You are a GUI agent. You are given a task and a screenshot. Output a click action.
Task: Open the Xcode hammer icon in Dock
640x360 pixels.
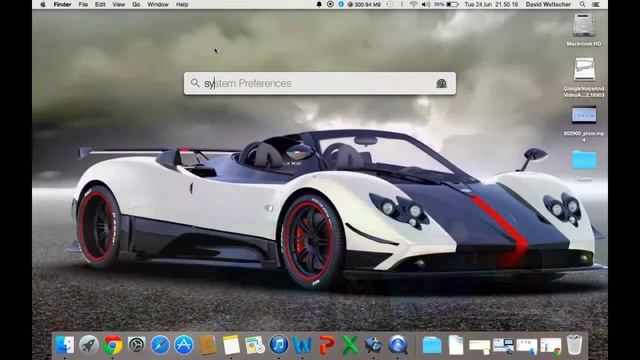[x=373, y=345]
